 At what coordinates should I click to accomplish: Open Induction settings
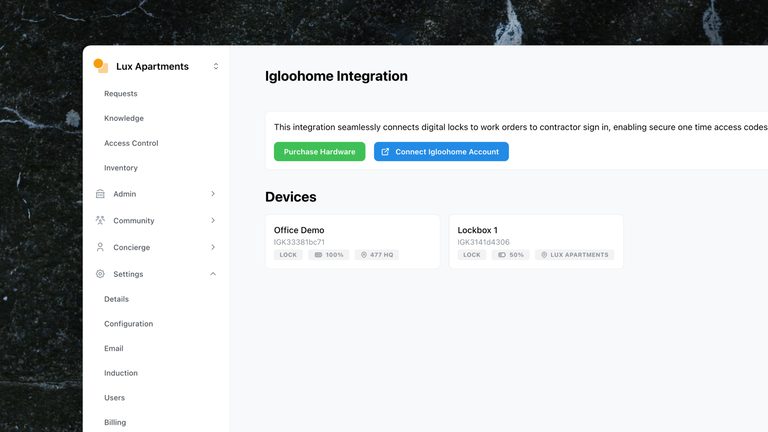120,373
